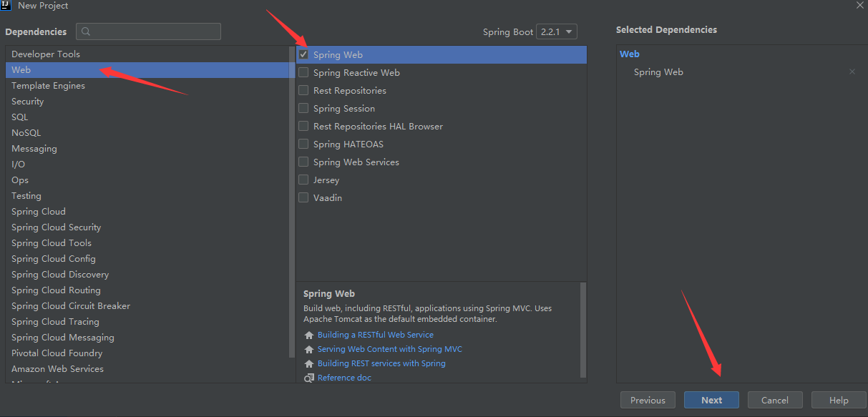Viewport: 868px width, 417px height.
Task: Select the Spring Cloud Messaging category
Action: (147, 338)
